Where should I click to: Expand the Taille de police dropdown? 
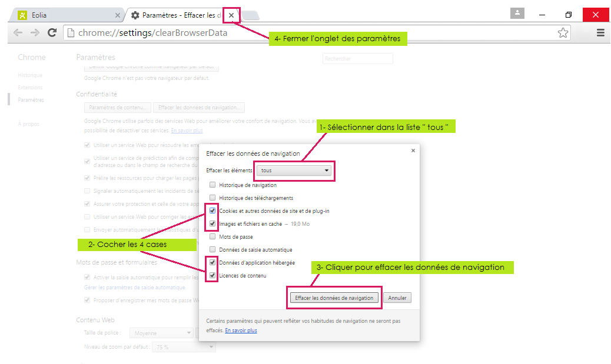(161, 333)
